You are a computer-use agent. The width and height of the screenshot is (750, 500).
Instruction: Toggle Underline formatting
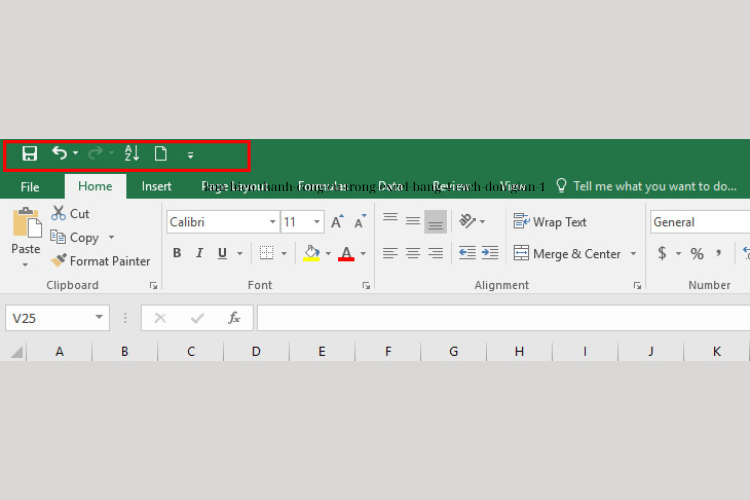pyautogui.click(x=222, y=253)
